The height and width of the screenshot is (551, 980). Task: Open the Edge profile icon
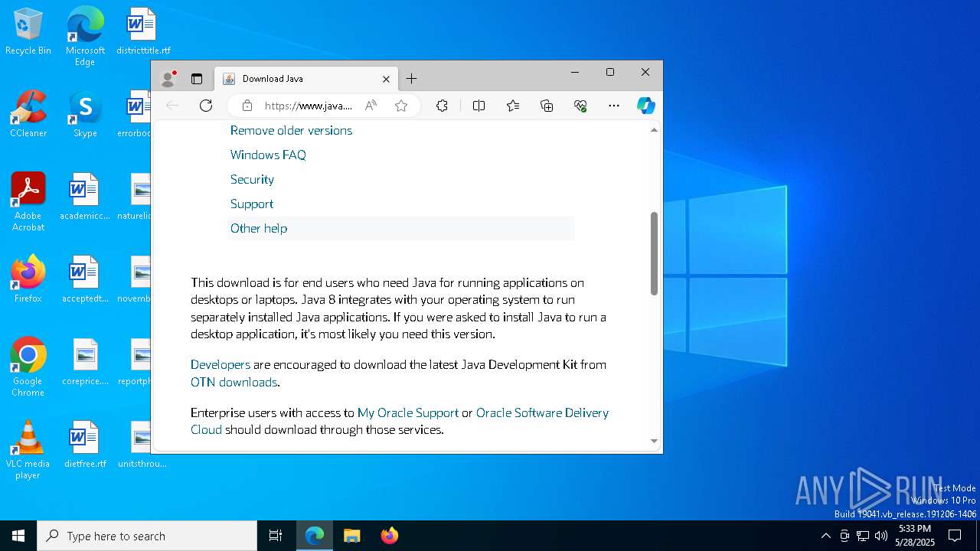[168, 78]
